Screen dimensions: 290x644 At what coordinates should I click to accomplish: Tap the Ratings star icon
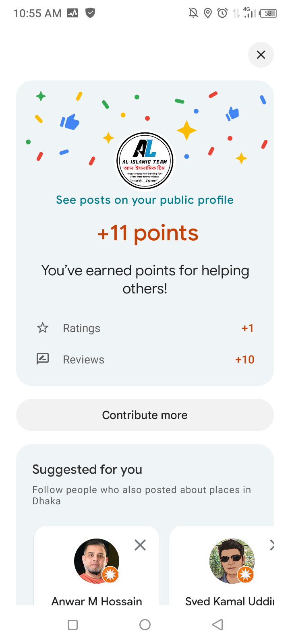coord(43,328)
